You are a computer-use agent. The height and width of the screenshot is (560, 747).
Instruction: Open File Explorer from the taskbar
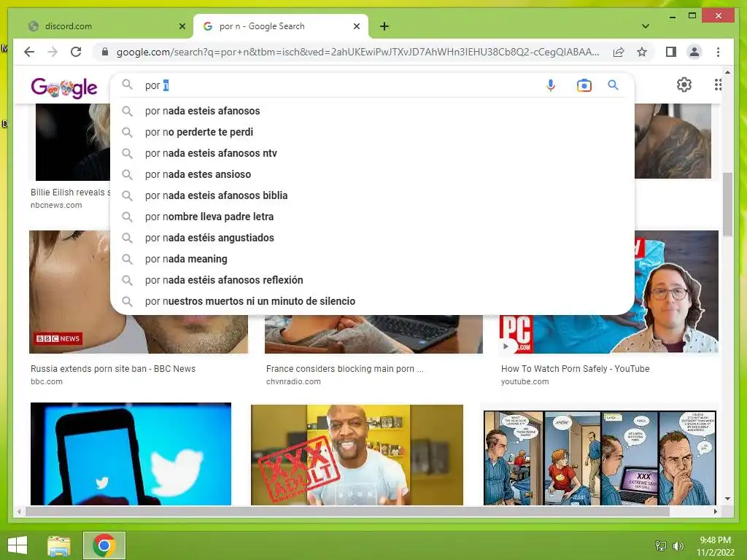coord(59,545)
